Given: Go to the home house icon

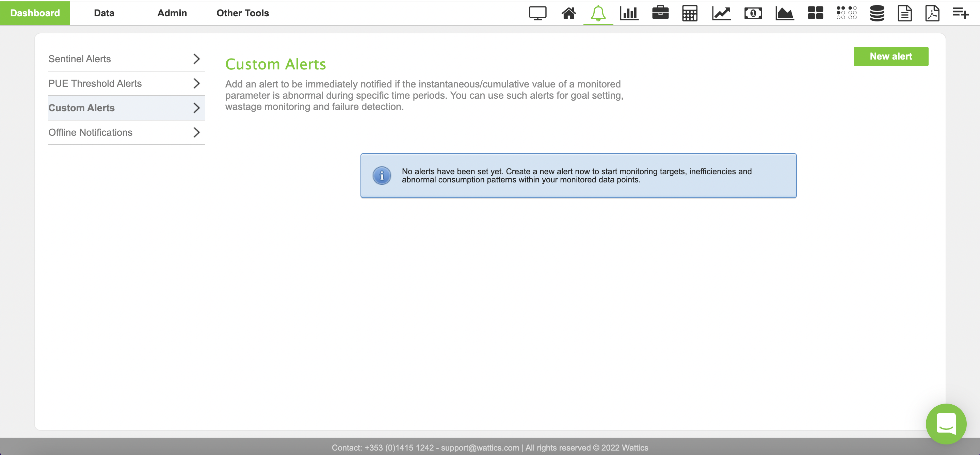Looking at the screenshot, I should tap(568, 13).
